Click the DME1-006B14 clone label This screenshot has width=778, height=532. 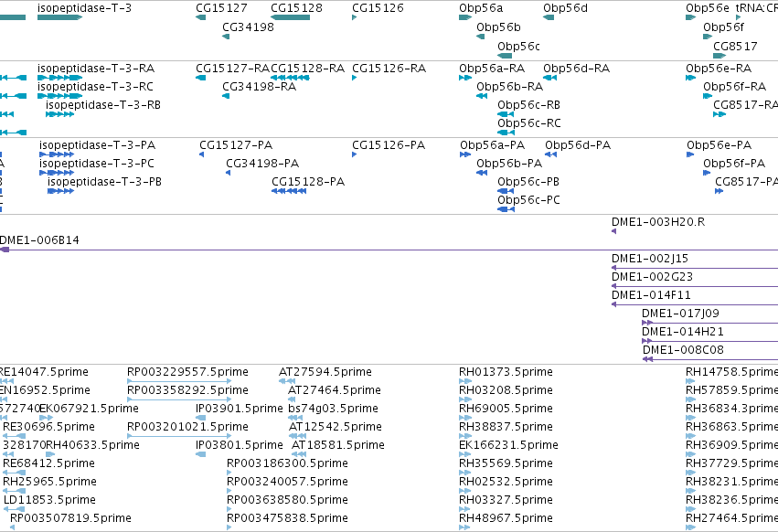click(x=39, y=240)
